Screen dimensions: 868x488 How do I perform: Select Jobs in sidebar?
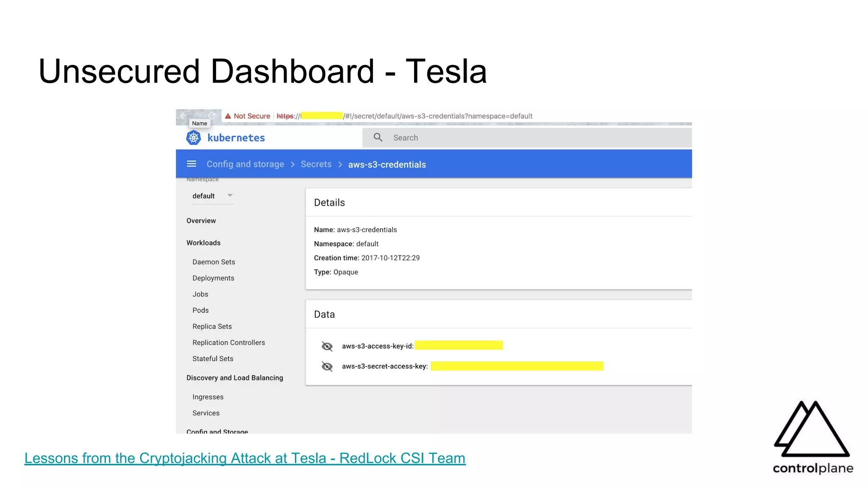click(x=200, y=294)
